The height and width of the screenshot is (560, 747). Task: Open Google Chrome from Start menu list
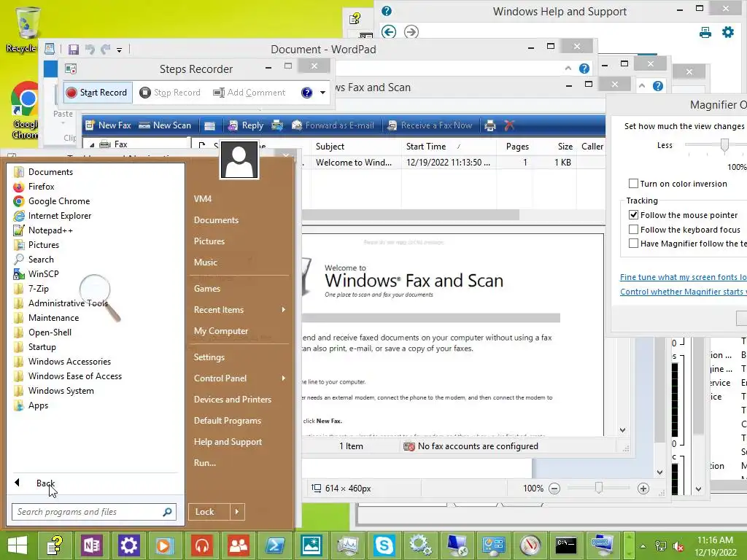(58, 201)
